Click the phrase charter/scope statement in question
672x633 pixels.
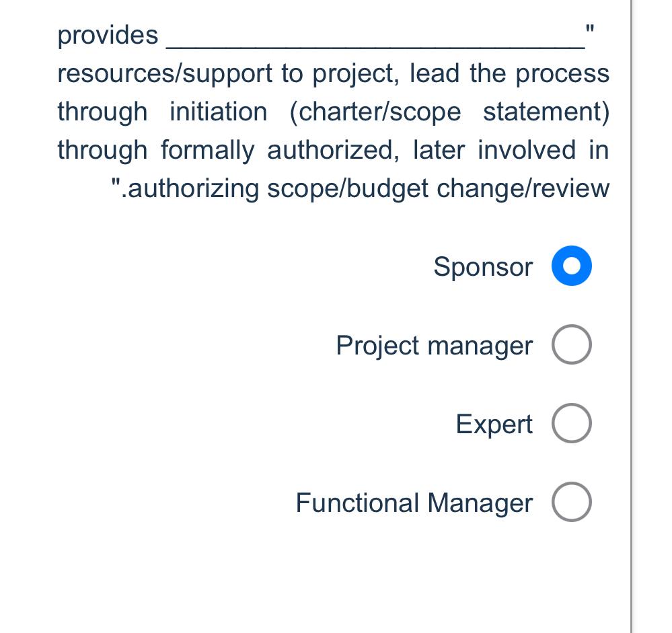[x=451, y=112]
